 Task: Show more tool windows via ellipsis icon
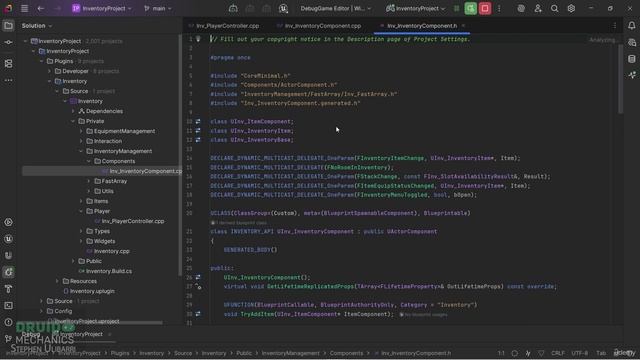[8, 80]
